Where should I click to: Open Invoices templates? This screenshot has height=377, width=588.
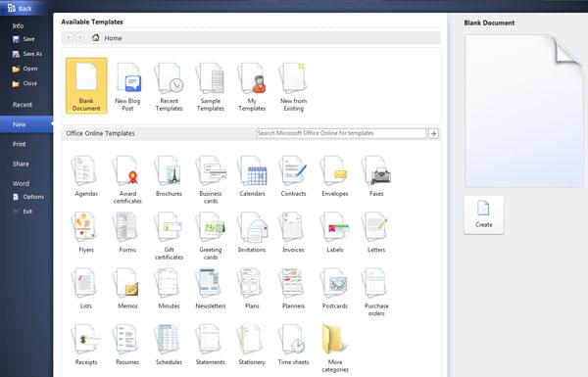click(x=293, y=233)
